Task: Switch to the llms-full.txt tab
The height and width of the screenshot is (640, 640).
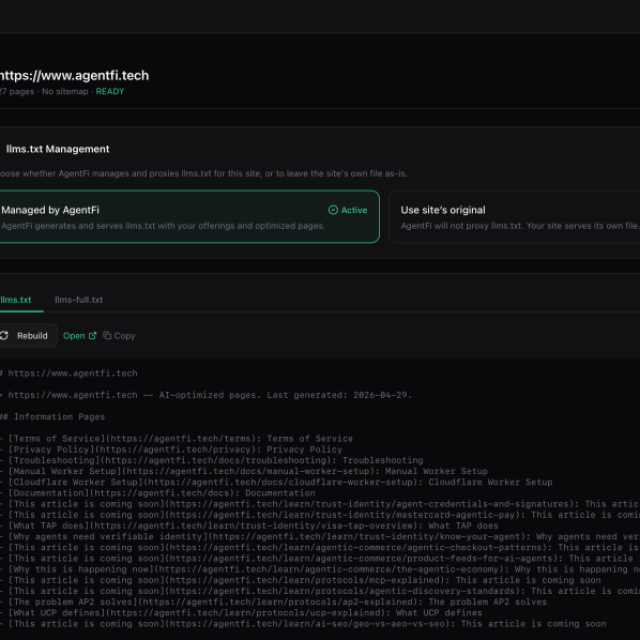Action: [x=79, y=300]
